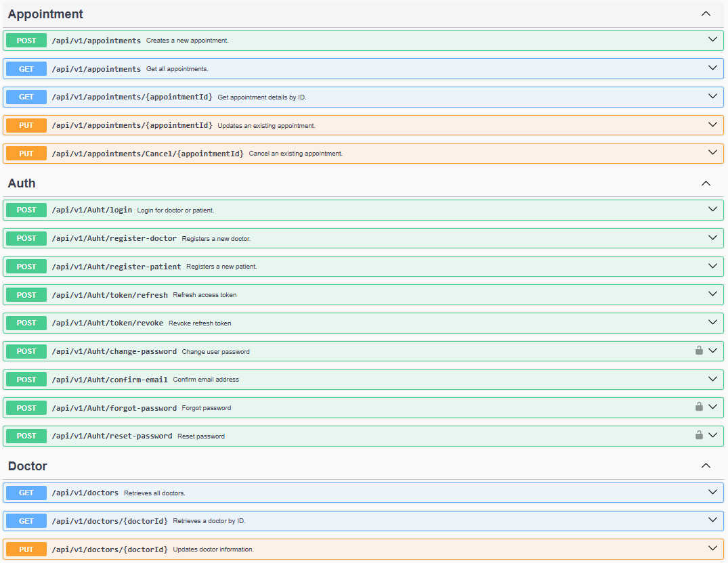The width and height of the screenshot is (728, 563).
Task: Collapse the Doctor section using its chevron
Action: click(706, 466)
